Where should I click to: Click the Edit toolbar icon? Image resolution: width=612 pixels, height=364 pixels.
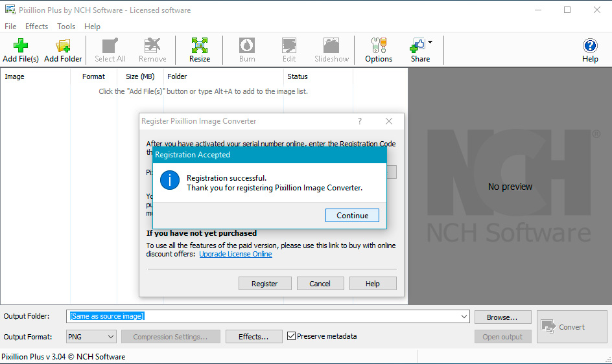pyautogui.click(x=289, y=50)
